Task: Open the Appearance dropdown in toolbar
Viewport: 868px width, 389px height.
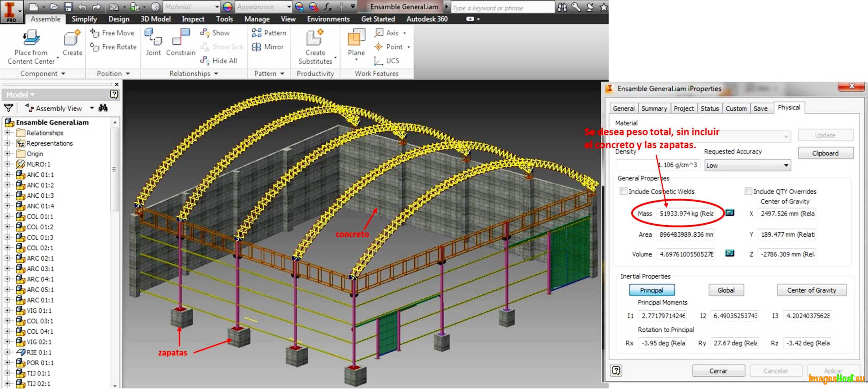Action: point(289,7)
